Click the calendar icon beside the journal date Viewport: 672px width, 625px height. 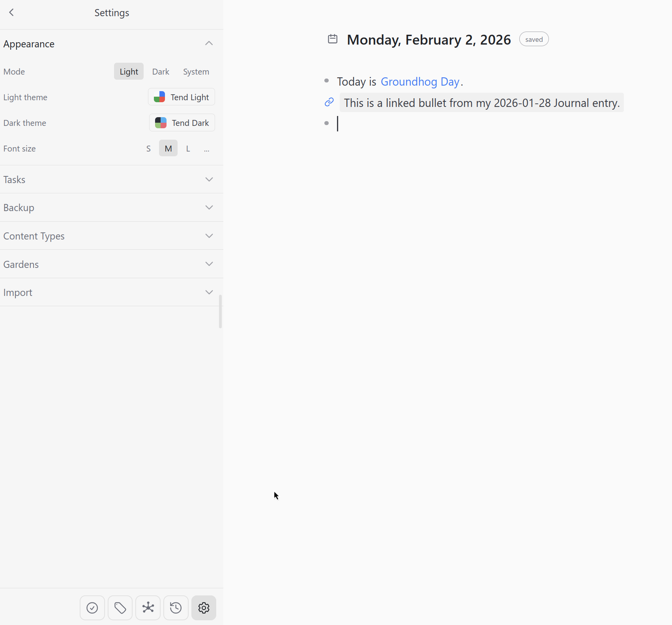(x=333, y=39)
